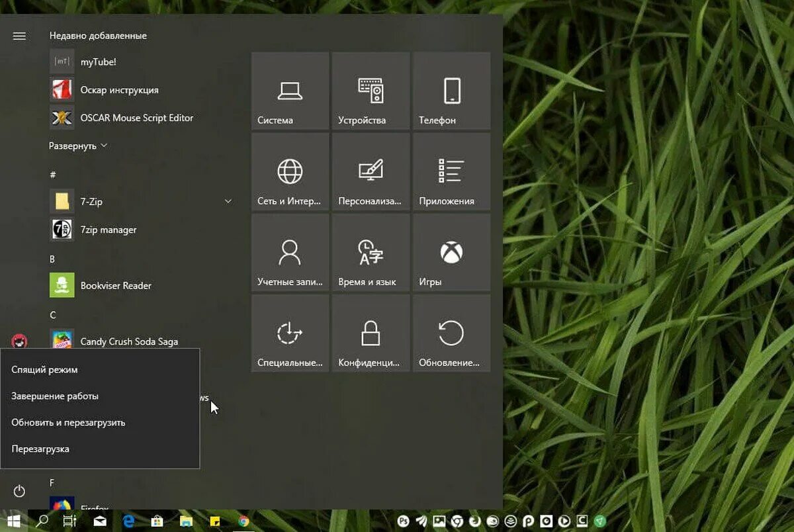The image size is (794, 532).
Task: Click the Оскар инструкция app icon
Action: click(x=62, y=89)
